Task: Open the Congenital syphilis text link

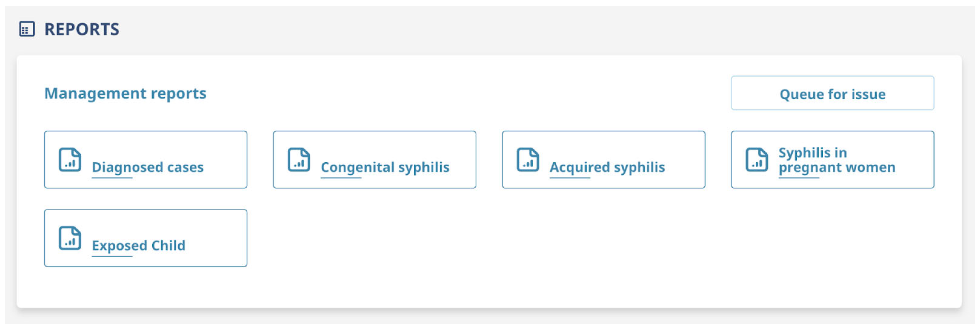Action: click(x=385, y=167)
